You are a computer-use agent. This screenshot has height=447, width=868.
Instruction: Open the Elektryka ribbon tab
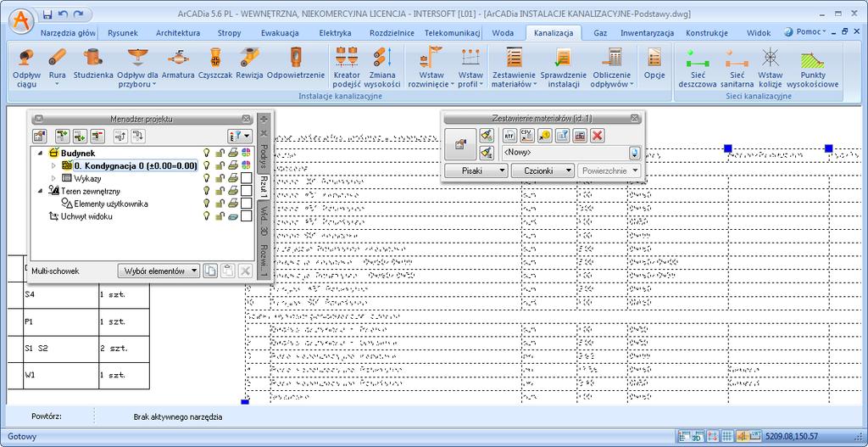pos(335,33)
